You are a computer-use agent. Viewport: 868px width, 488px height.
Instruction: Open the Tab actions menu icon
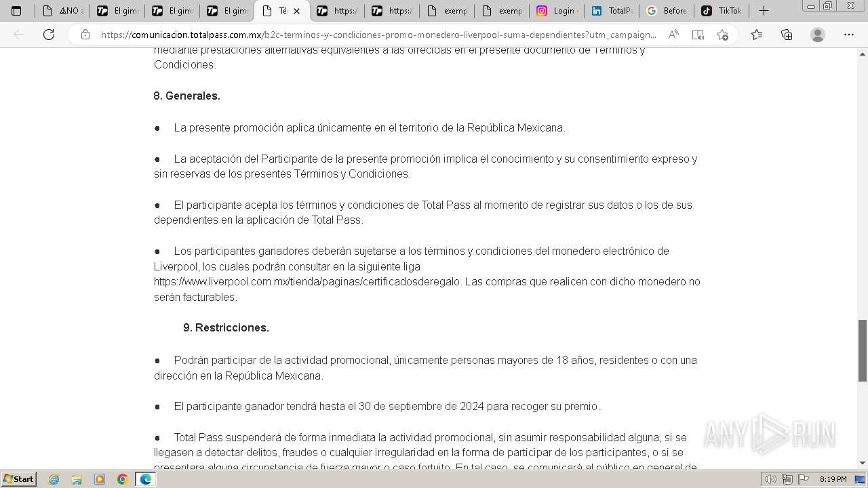[x=17, y=11]
